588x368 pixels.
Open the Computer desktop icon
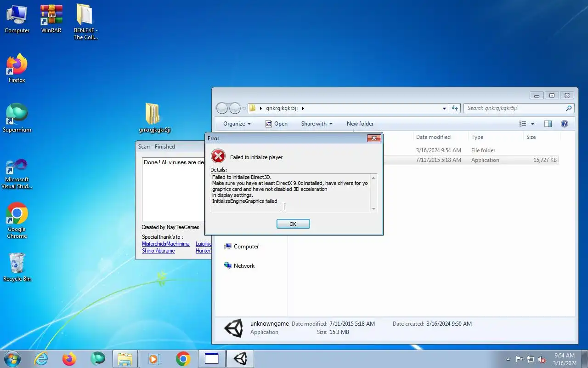(17, 20)
